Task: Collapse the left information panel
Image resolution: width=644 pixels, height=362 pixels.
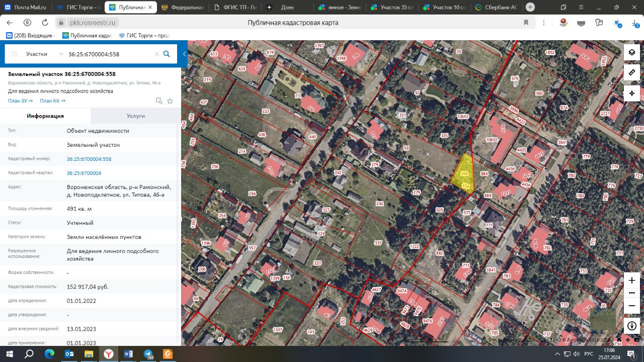Action: [x=184, y=54]
